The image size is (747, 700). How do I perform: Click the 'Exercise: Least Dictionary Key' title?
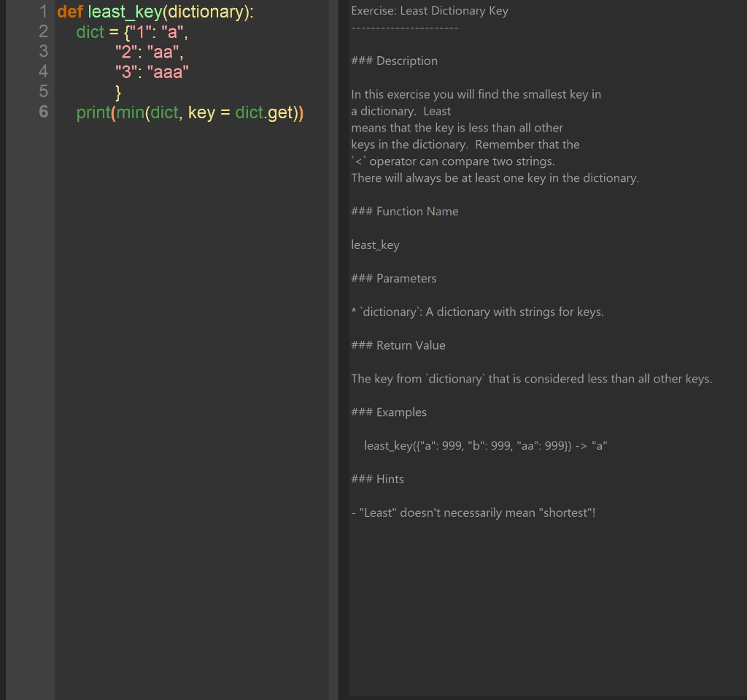tap(430, 10)
